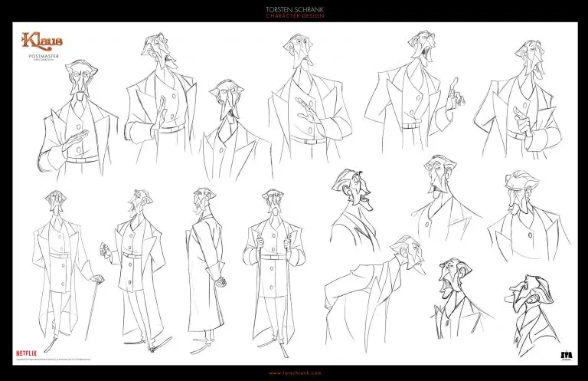
Task: Click the Torsten Schrank header title
Action: click(295, 9)
